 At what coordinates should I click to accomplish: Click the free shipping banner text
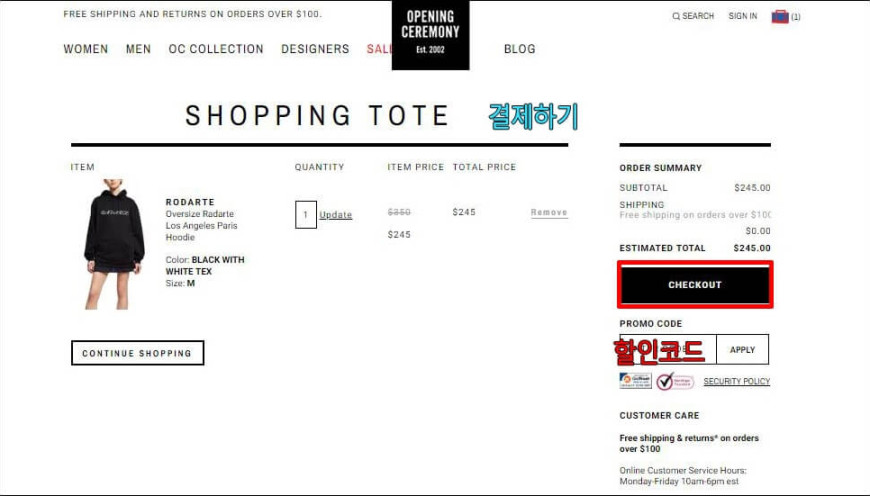pos(192,14)
